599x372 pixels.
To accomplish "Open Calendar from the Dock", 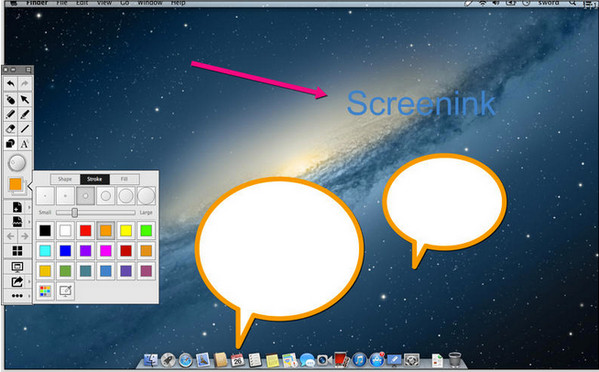I will tap(237, 360).
